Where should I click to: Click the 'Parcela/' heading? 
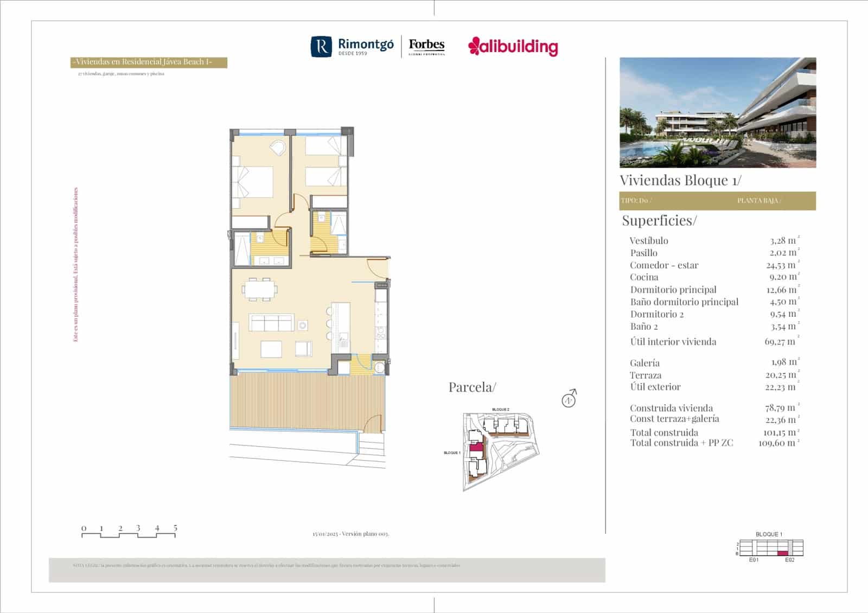472,387
